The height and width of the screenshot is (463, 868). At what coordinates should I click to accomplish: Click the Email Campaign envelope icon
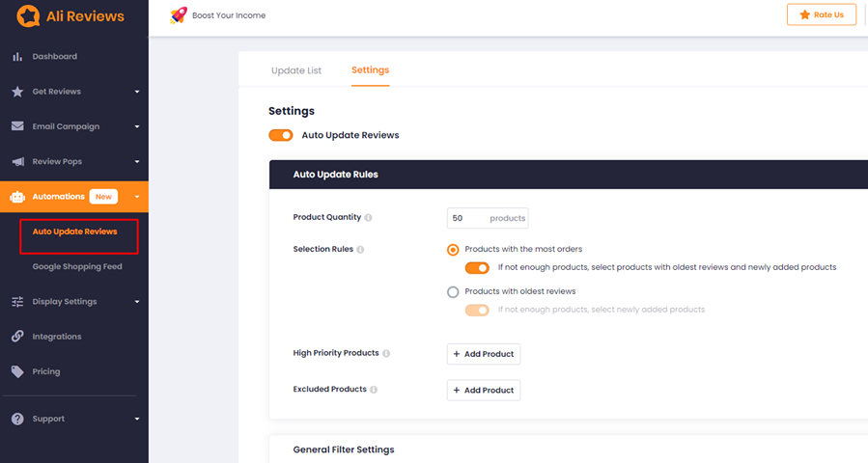17,126
